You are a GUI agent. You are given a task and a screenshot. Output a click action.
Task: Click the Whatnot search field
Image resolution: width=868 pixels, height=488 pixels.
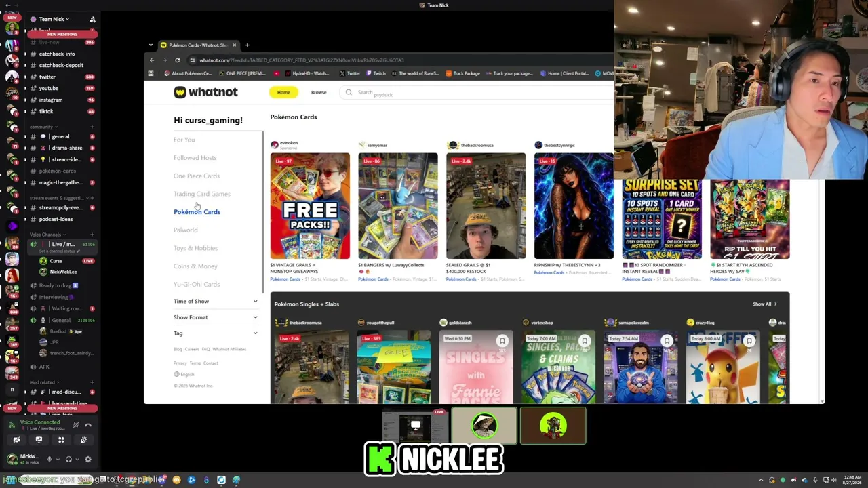(x=477, y=92)
